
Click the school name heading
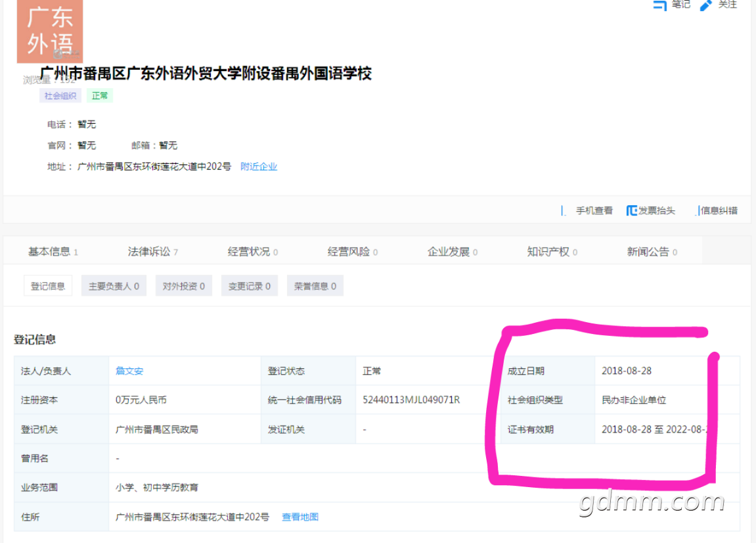click(x=206, y=74)
